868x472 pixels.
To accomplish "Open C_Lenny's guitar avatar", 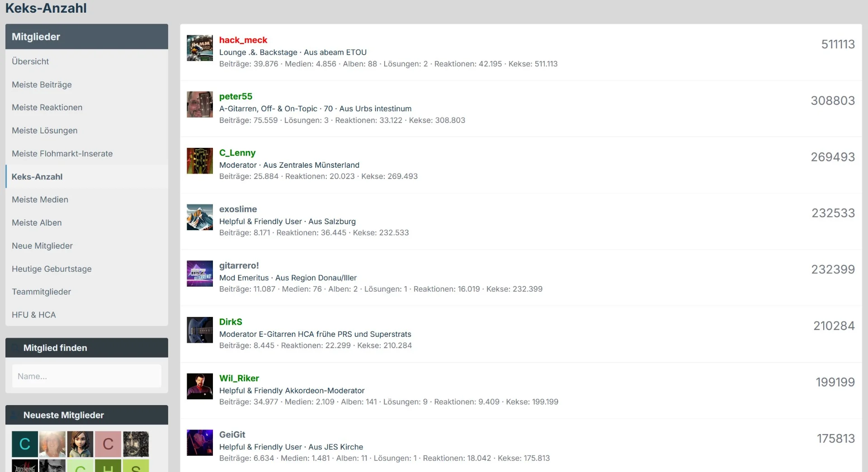I will [x=200, y=161].
